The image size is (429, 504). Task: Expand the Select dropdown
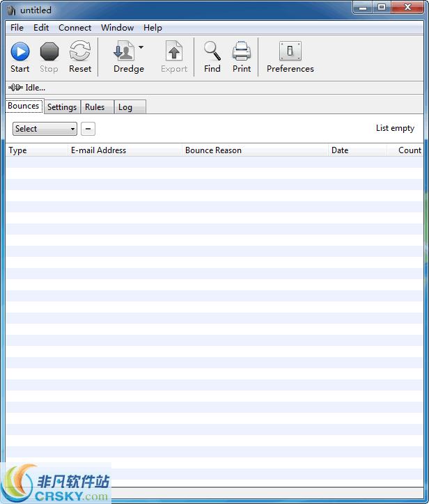point(45,129)
